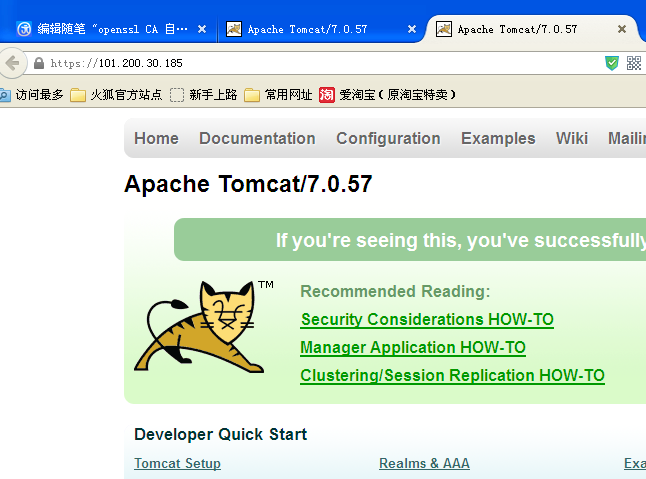Click the Tomcat cat logo image
The image size is (646, 479).
199,327
